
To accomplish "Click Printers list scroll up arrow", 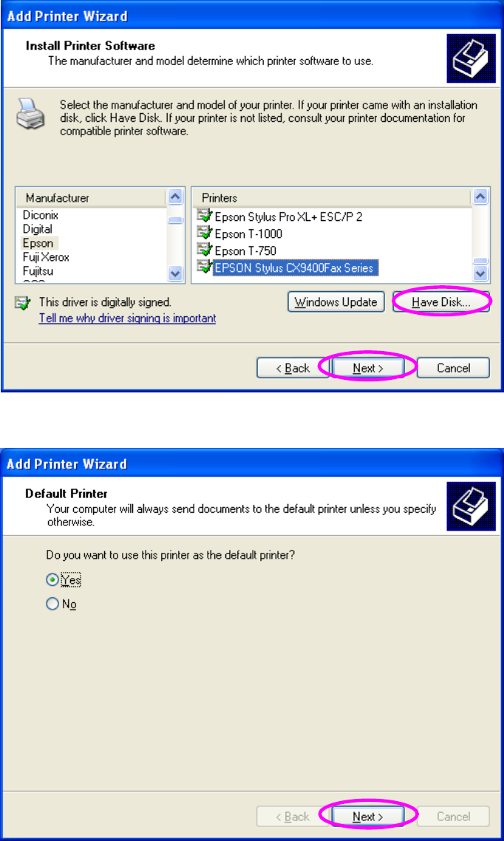I will [x=481, y=197].
